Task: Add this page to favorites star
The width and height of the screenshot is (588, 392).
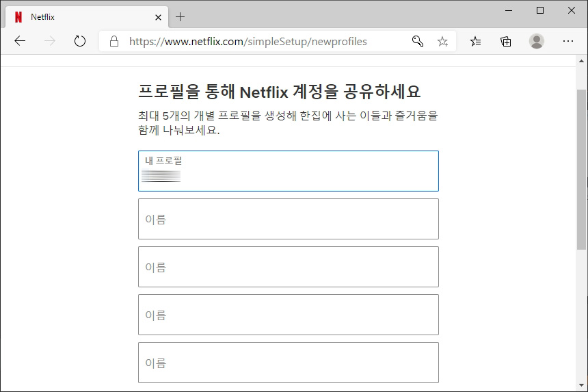Action: [x=442, y=41]
